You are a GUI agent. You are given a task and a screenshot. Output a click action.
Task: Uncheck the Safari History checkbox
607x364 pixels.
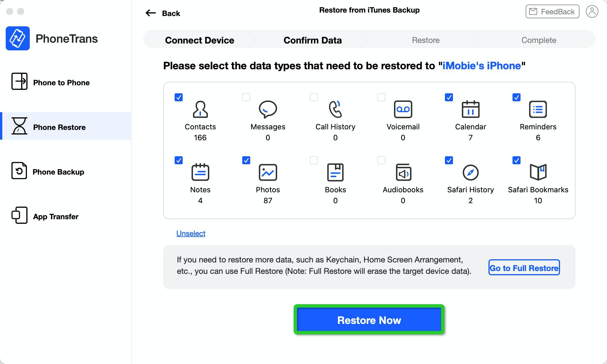click(449, 160)
